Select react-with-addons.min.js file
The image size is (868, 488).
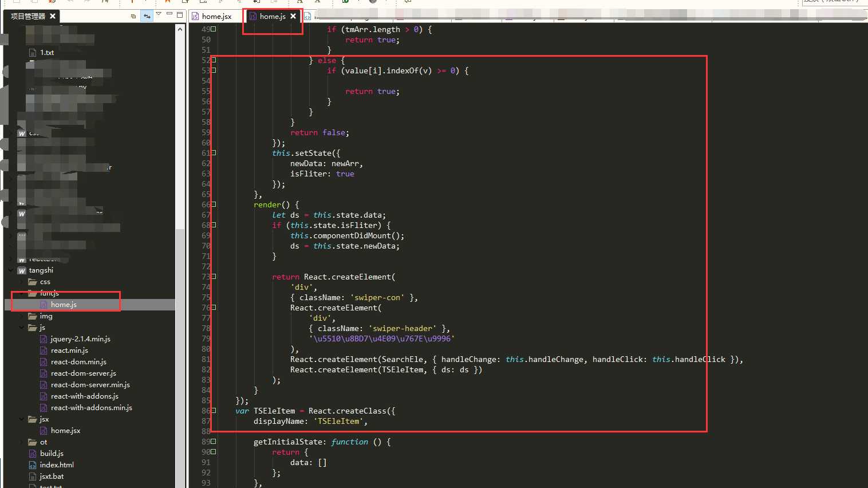[91, 408]
